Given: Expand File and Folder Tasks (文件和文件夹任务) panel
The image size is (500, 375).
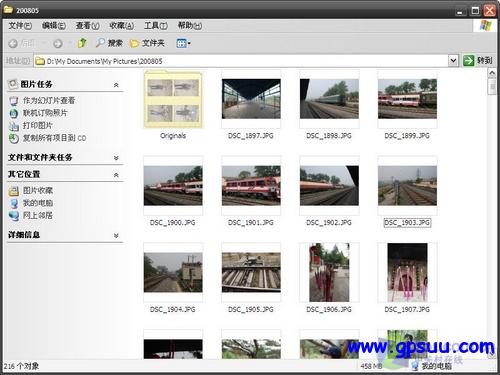Looking at the screenshot, I should tap(116, 158).
